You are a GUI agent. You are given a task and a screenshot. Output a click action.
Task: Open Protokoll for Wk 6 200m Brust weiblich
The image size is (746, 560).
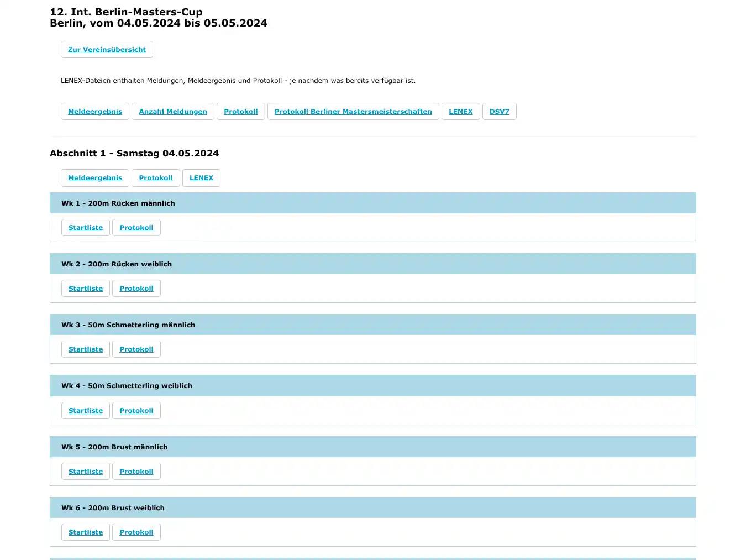pyautogui.click(x=136, y=532)
